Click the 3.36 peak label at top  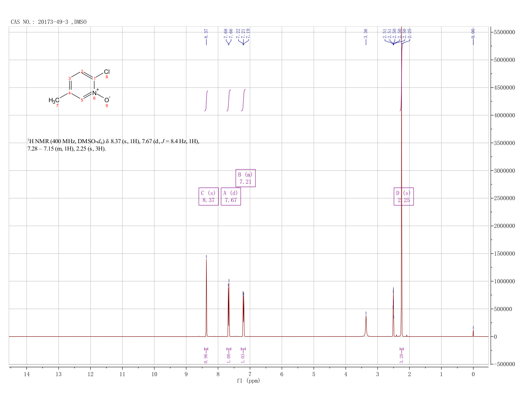pyautogui.click(x=366, y=33)
